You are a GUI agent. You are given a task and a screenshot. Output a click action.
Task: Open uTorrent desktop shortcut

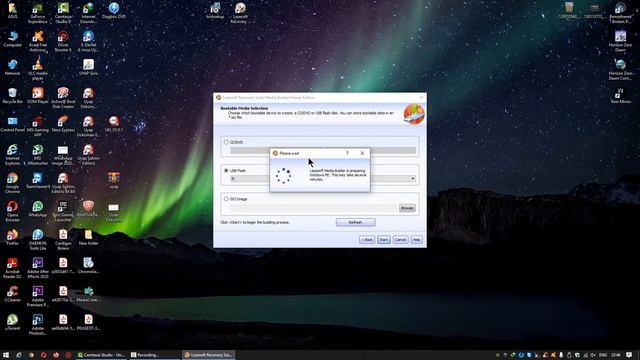pos(13,322)
